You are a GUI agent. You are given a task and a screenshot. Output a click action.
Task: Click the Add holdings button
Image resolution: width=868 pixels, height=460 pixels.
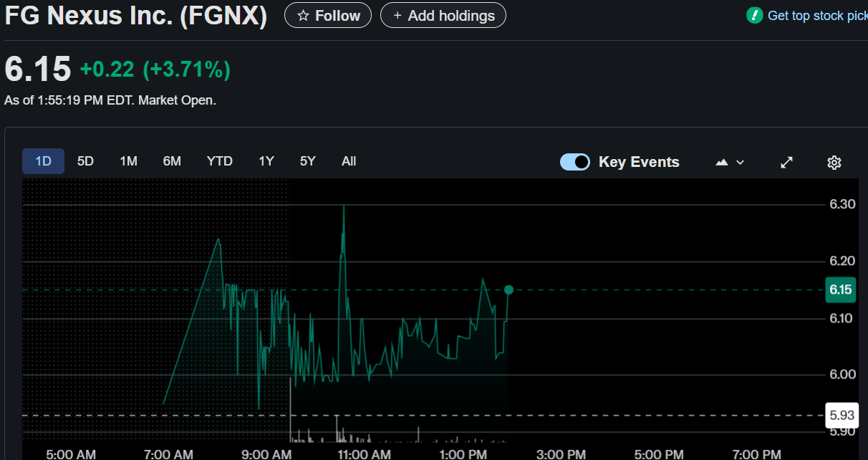point(443,15)
